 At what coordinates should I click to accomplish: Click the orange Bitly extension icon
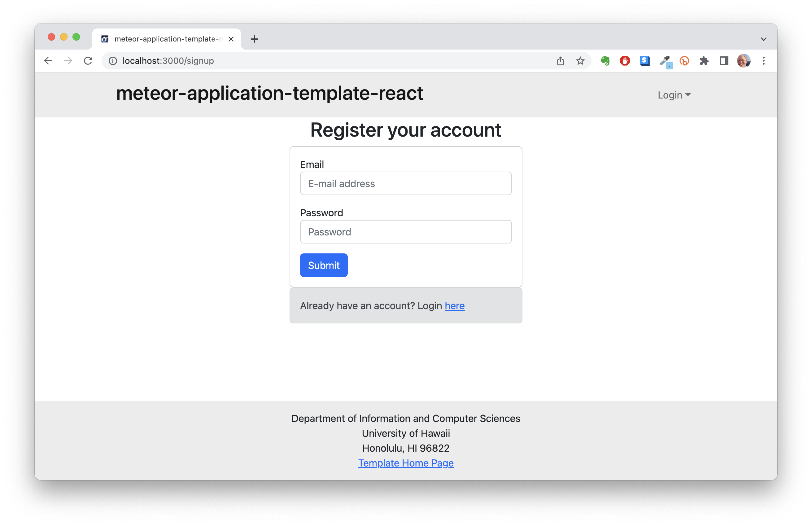pyautogui.click(x=684, y=61)
